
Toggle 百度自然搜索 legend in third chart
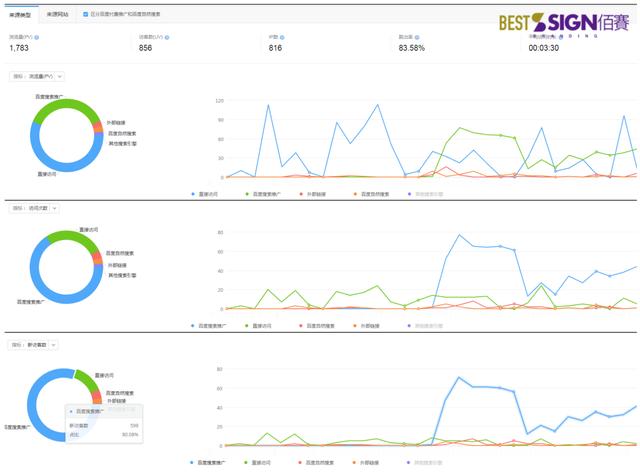tap(316, 462)
